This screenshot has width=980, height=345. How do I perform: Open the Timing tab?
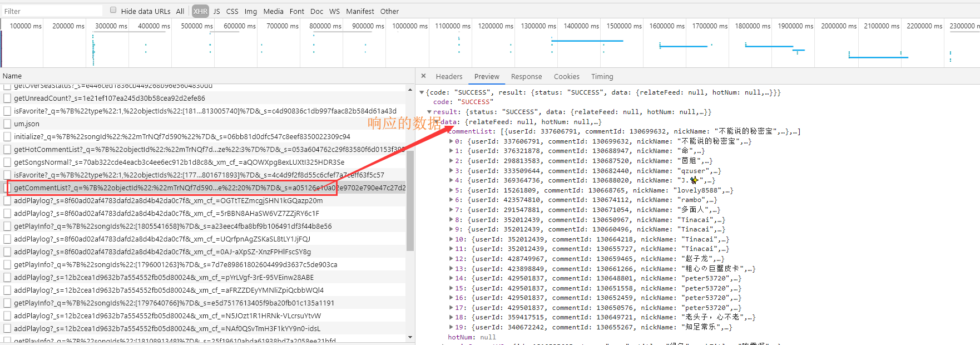[x=602, y=77]
